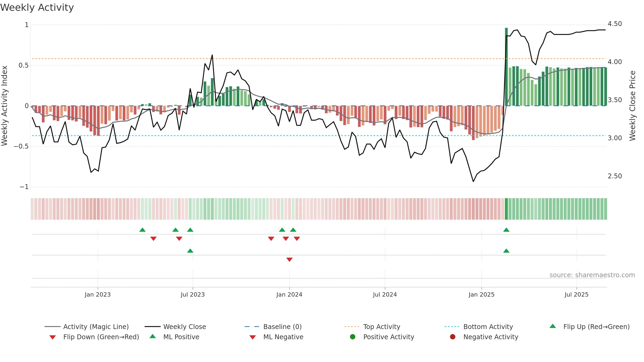This screenshot has height=362, width=644.
Task: Toggle ML Positive legend entry
Action: [x=174, y=337]
